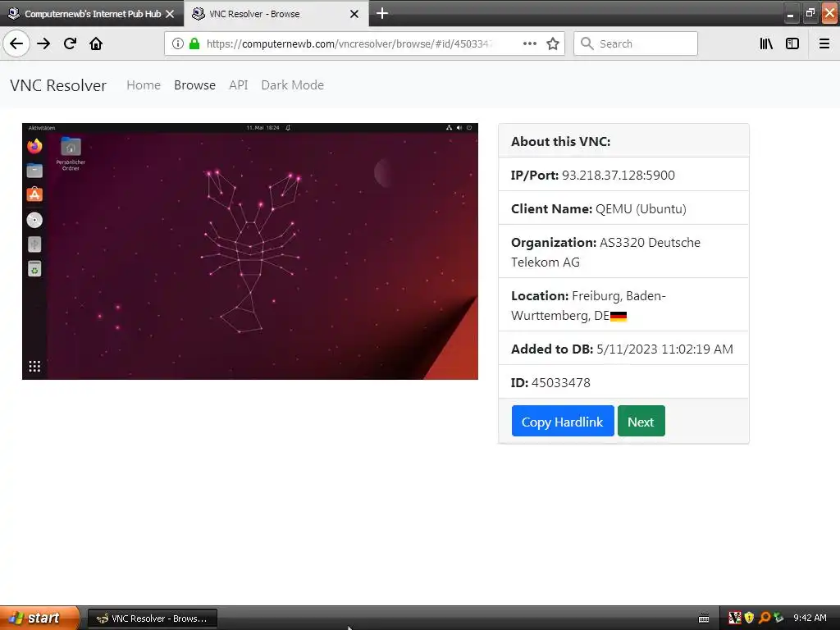840x630 pixels.
Task: Click the green network tray icon
Action: tap(778, 618)
